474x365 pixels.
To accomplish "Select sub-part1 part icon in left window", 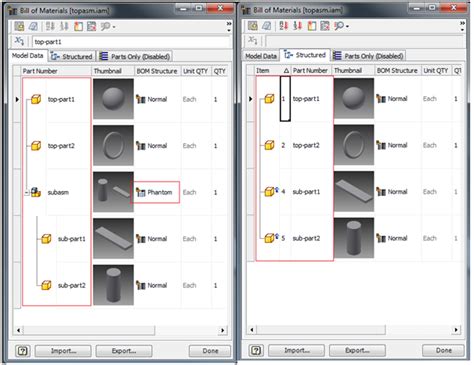I will pyautogui.click(x=46, y=239).
